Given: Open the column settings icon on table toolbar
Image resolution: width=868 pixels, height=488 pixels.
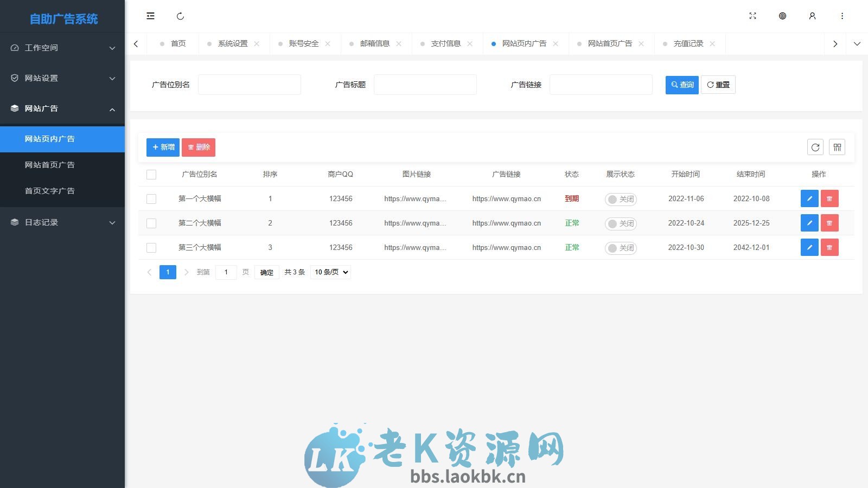Looking at the screenshot, I should (x=837, y=147).
